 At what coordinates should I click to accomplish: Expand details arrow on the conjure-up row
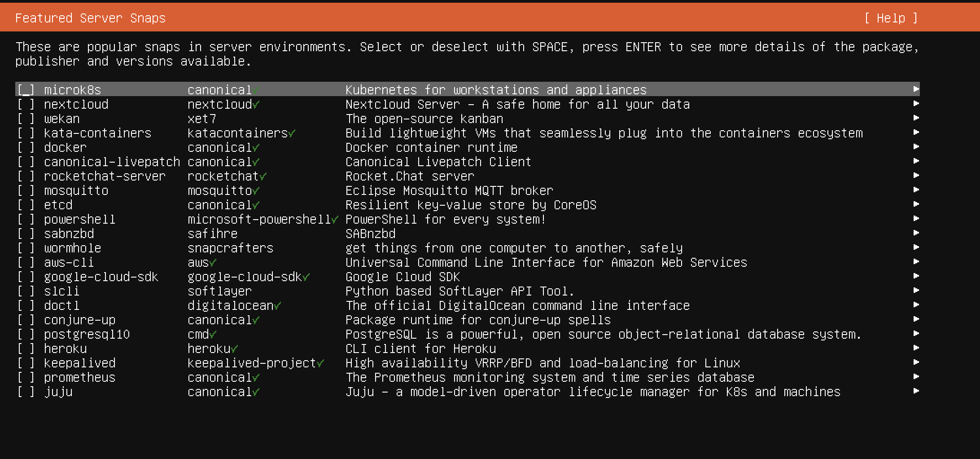coord(916,319)
